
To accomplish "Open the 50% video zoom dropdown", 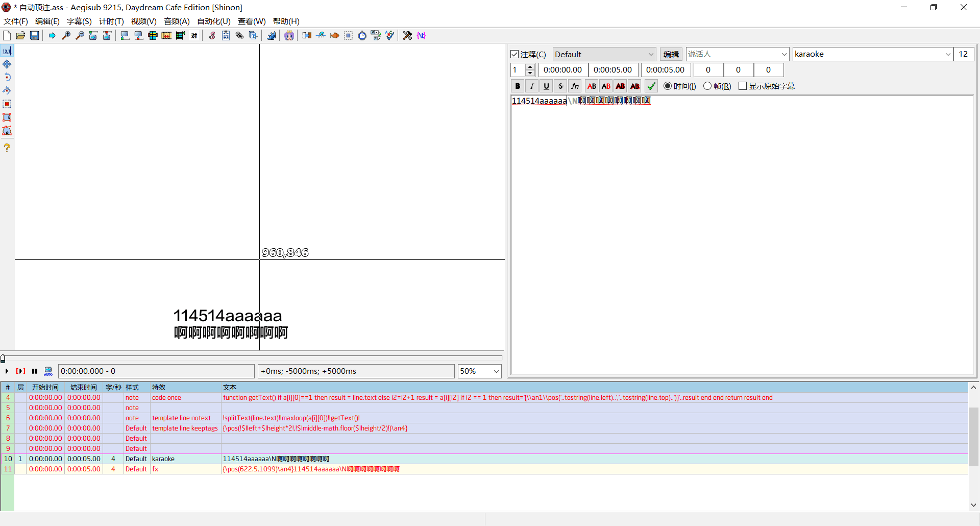I will (x=479, y=371).
